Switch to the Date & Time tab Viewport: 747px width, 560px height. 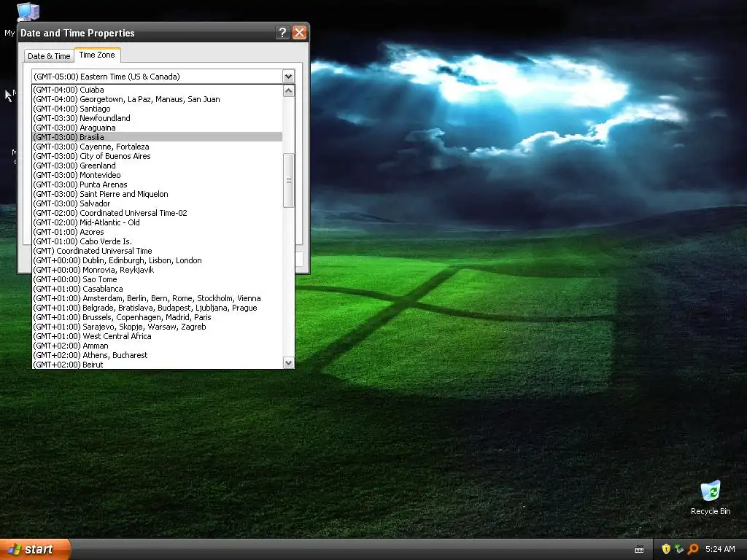49,56
